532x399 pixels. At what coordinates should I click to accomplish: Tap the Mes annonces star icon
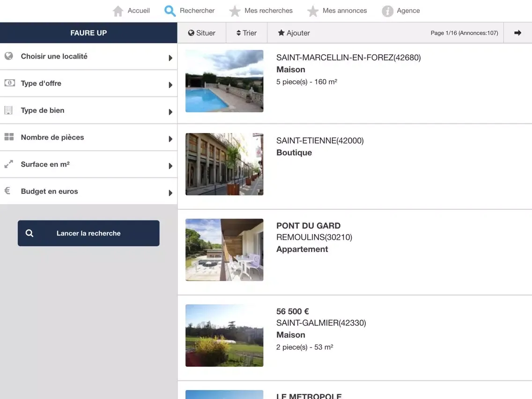point(313,11)
